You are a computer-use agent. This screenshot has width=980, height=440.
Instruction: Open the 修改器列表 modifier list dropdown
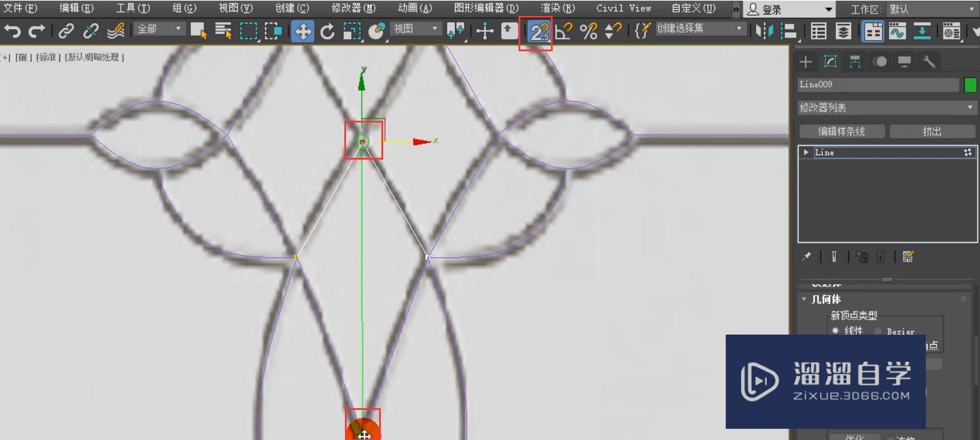click(887, 108)
